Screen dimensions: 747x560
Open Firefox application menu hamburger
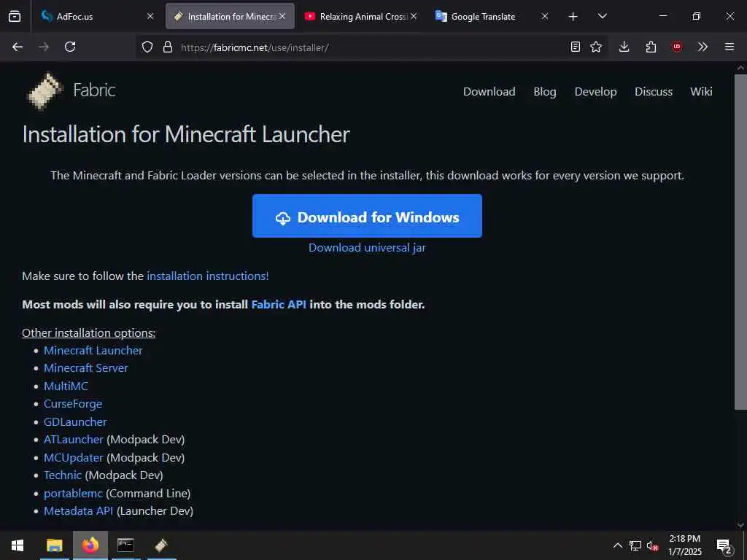[729, 47]
